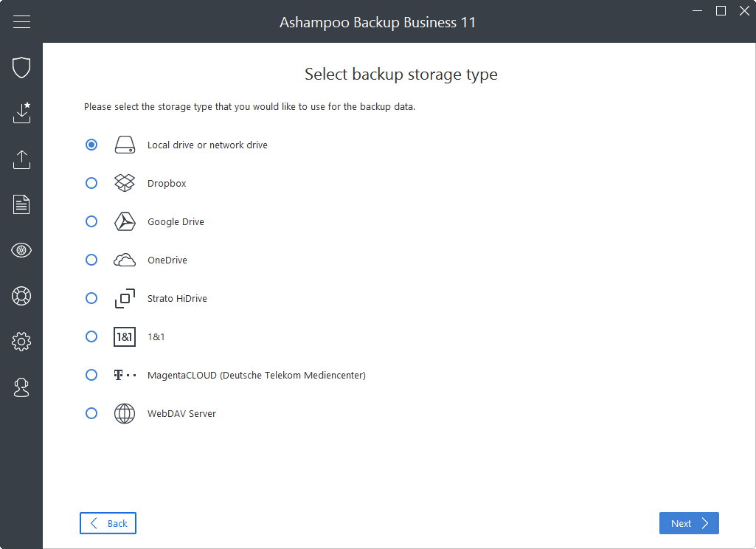Open the hamburger menu
The width and height of the screenshot is (756, 549).
[x=21, y=22]
